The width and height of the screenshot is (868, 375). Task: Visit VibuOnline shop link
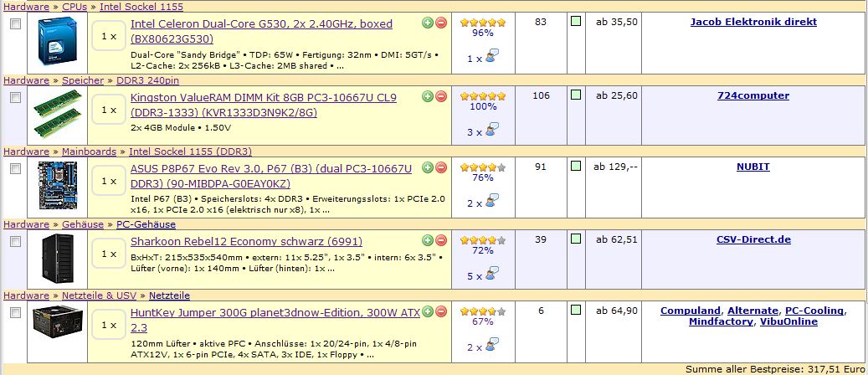tap(788, 321)
